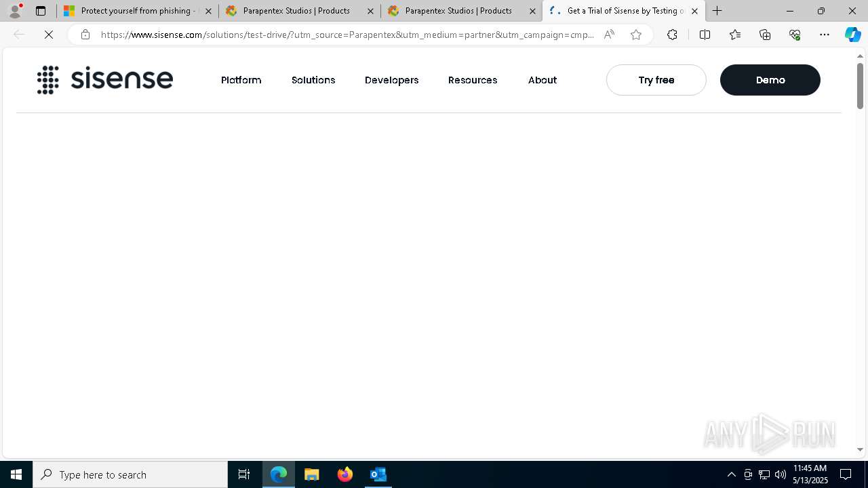Close the Sisense trial tab
This screenshot has height=488, width=868.
pyautogui.click(x=694, y=11)
